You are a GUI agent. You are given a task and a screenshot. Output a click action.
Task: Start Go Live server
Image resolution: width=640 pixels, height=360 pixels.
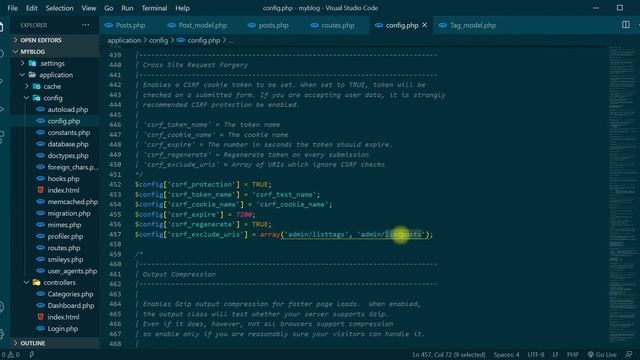pyautogui.click(x=602, y=355)
